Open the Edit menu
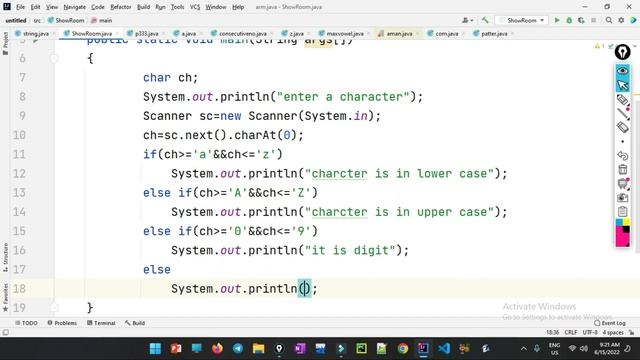 [x=36, y=7]
